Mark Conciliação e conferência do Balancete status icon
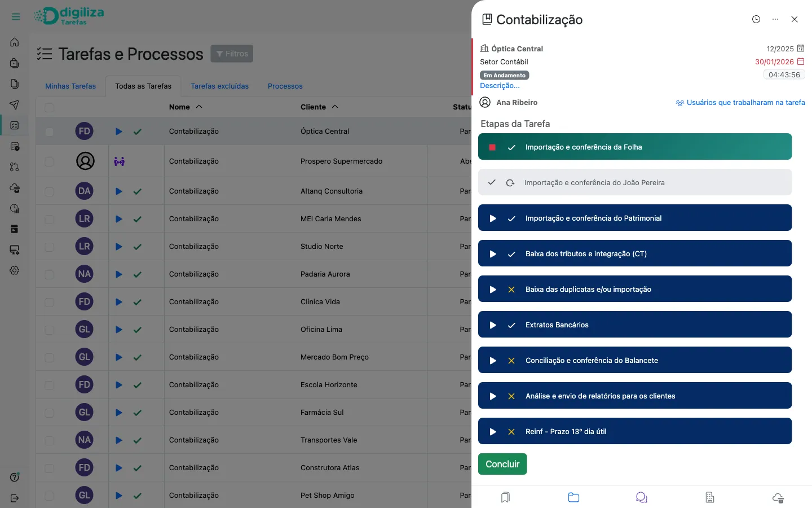 click(511, 361)
